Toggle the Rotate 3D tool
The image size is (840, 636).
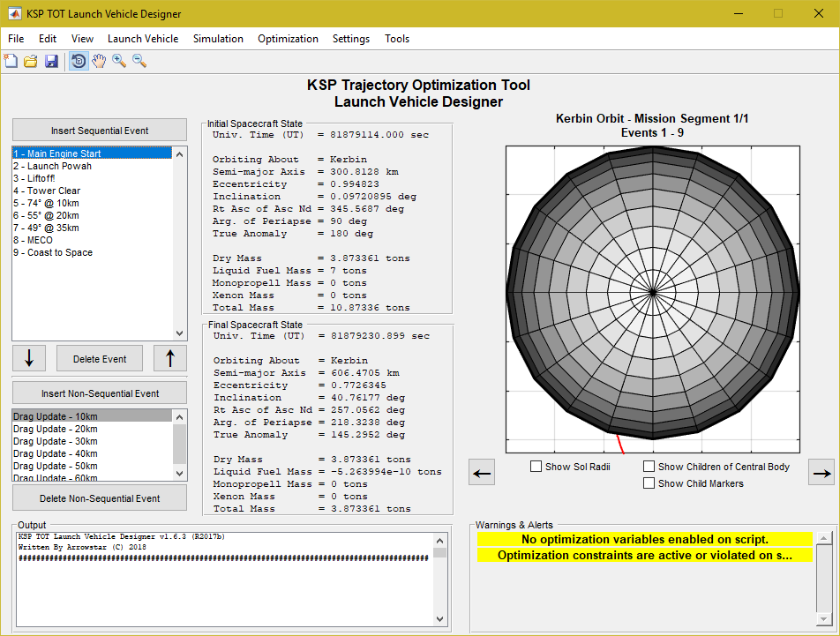point(79,61)
